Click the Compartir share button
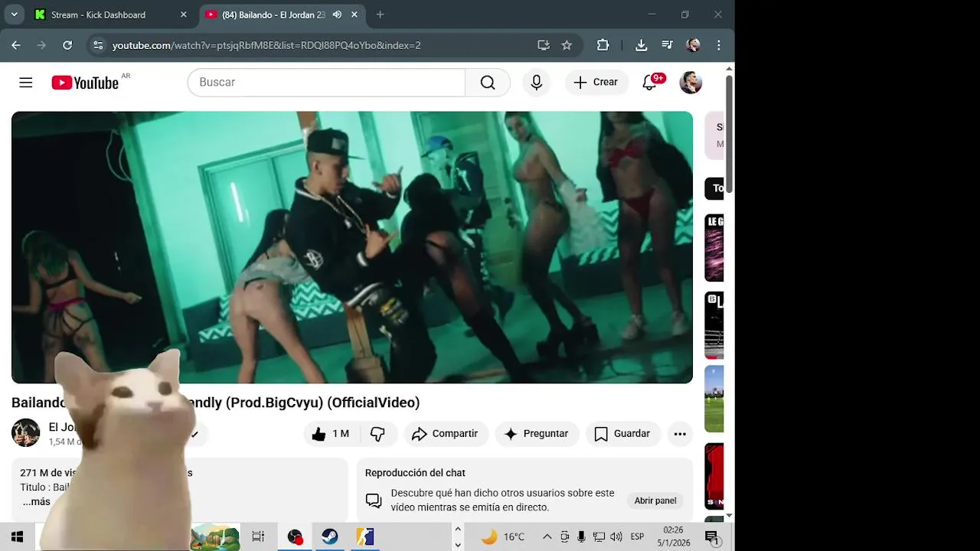 click(445, 434)
